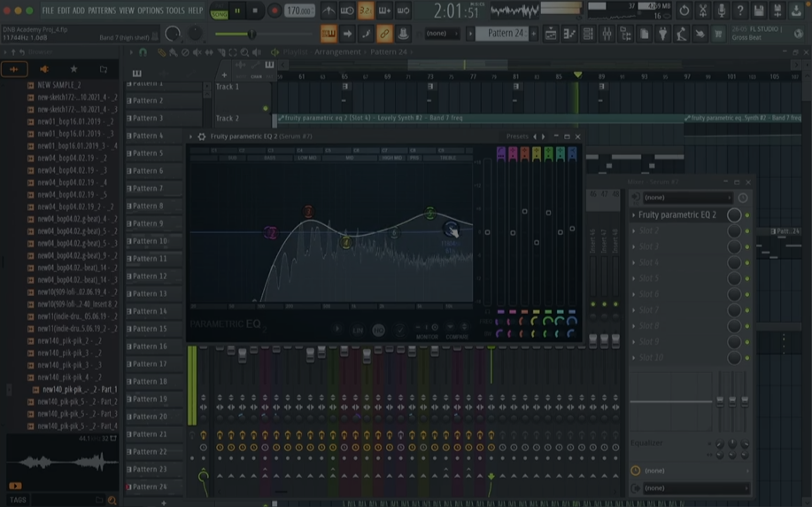Open the Piano roll view icon

coord(569,35)
